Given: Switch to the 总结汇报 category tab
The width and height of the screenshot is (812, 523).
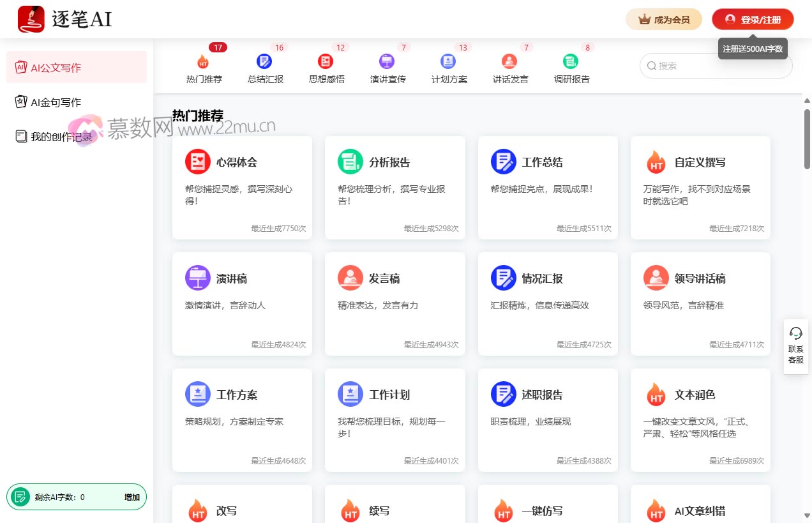Looking at the screenshot, I should click(x=265, y=69).
